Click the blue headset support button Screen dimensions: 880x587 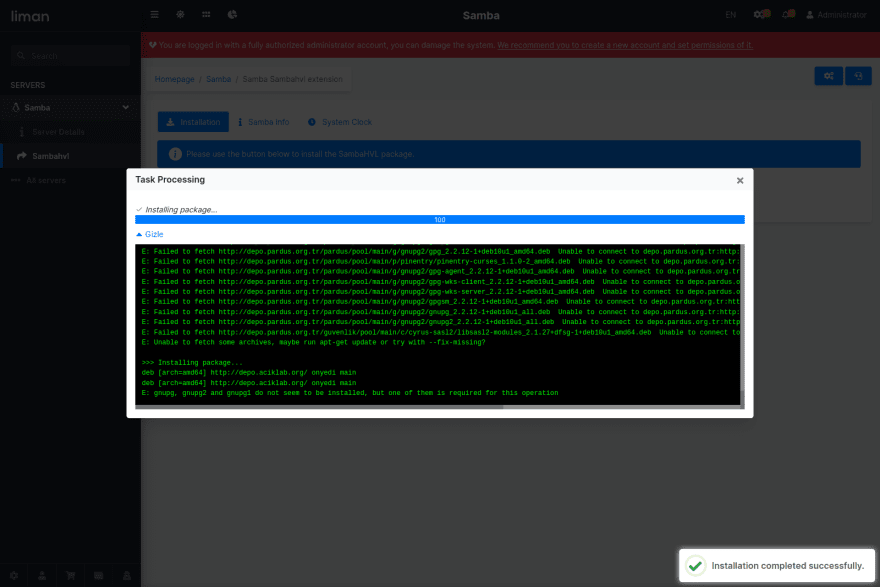click(858, 76)
